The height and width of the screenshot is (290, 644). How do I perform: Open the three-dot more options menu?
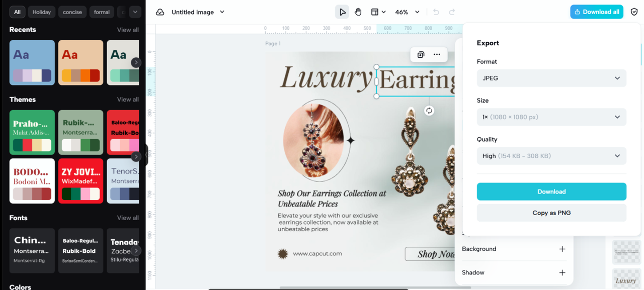(437, 54)
